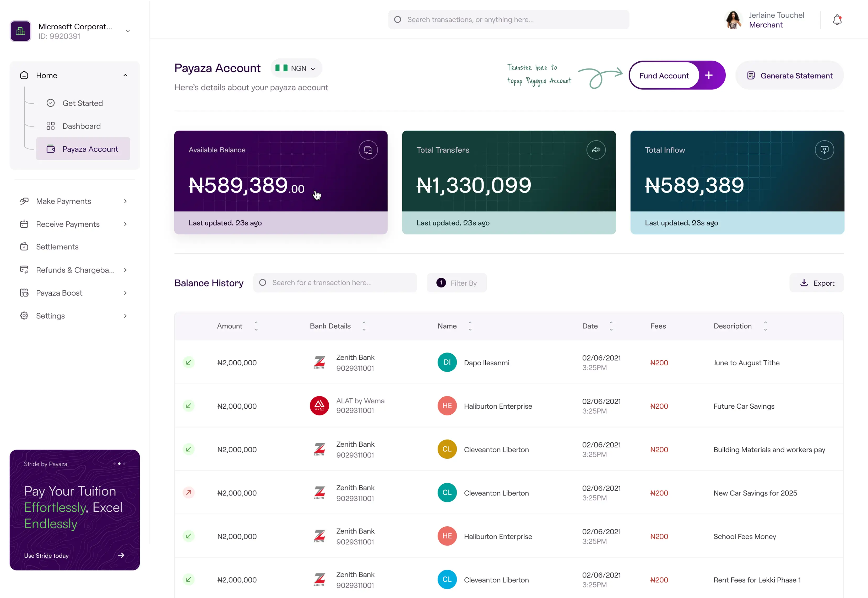This screenshot has width=868, height=598.
Task: Click the Zenith Bank logo in Dapo Ilesanmi row
Action: tap(319, 362)
